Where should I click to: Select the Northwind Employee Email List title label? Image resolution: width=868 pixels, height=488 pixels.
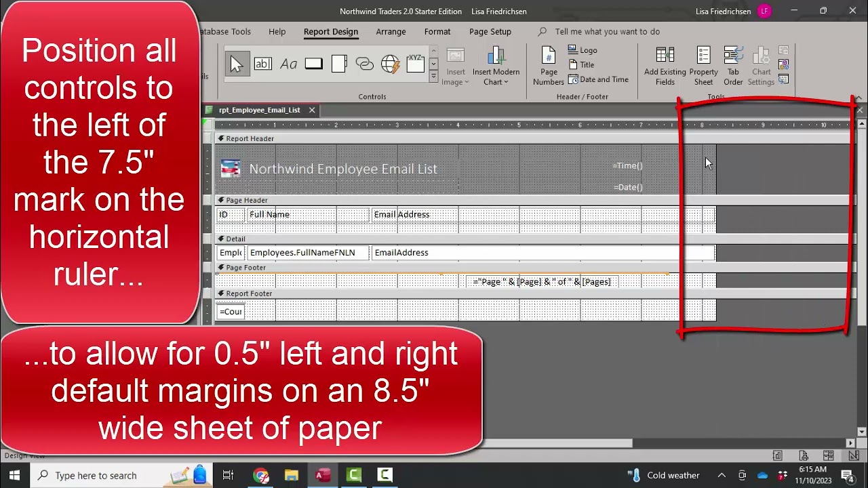[x=343, y=169]
